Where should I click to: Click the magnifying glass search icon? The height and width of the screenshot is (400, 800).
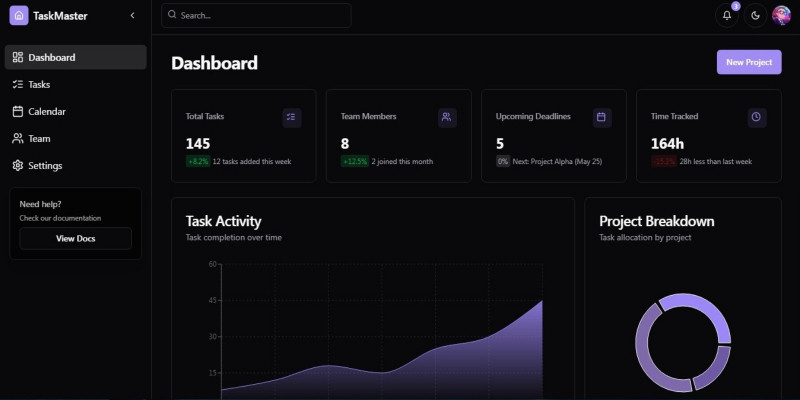tap(172, 16)
